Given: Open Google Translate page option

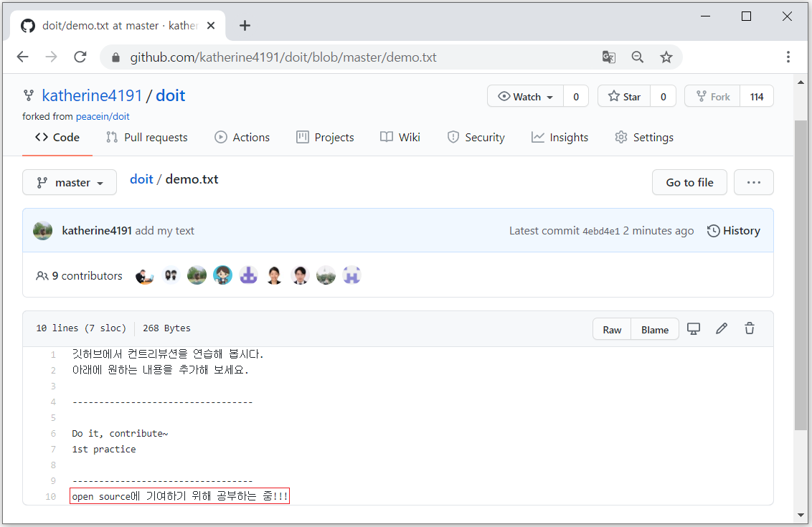Looking at the screenshot, I should [609, 57].
